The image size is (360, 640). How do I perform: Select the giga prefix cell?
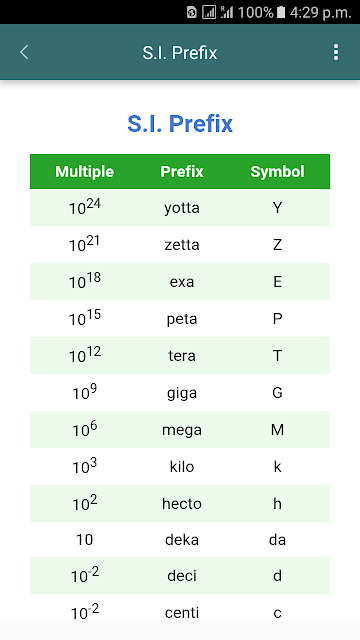tap(182, 393)
